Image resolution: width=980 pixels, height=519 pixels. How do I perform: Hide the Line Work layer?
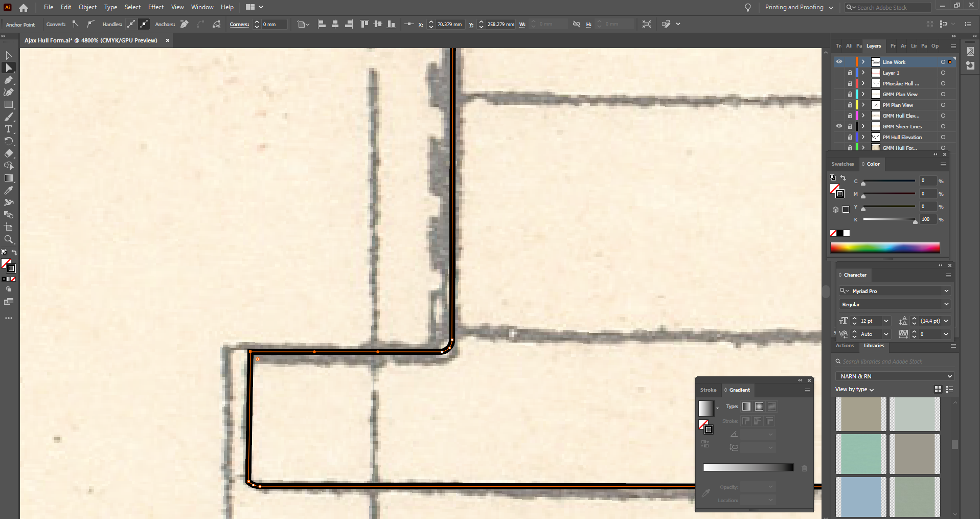coord(839,62)
